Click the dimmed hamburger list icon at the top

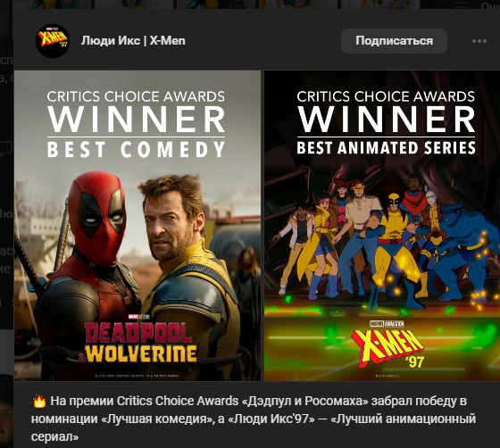[461, 4]
